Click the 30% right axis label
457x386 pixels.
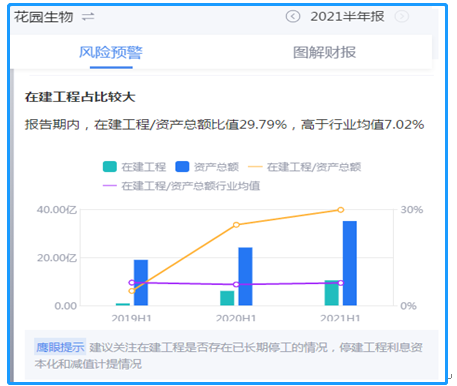[412, 210]
